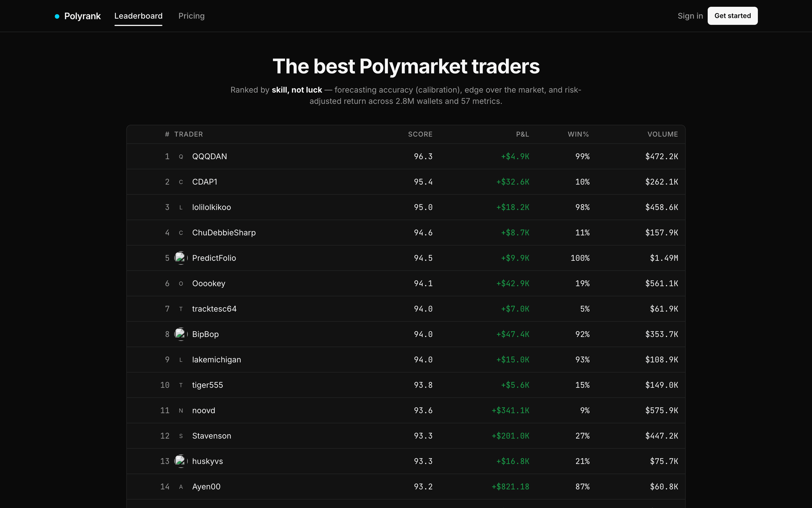Click the 98% win rate cell

click(582, 207)
